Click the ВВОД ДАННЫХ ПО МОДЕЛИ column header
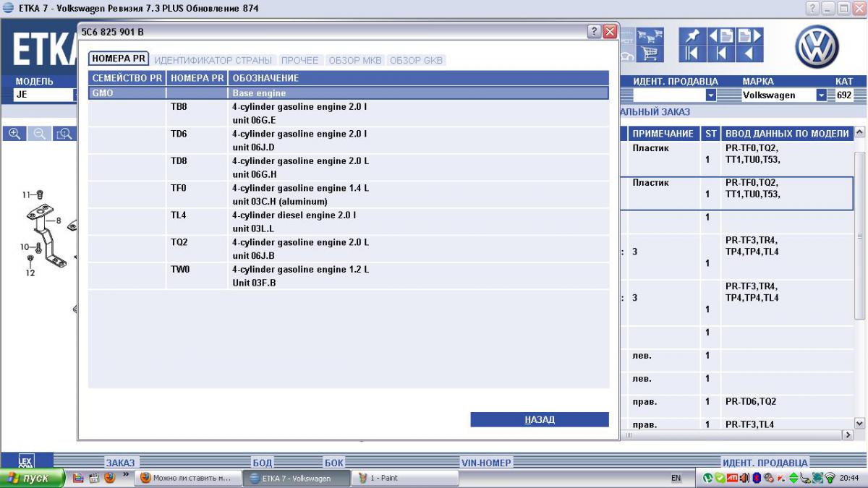This screenshot has width=868, height=488. [787, 134]
